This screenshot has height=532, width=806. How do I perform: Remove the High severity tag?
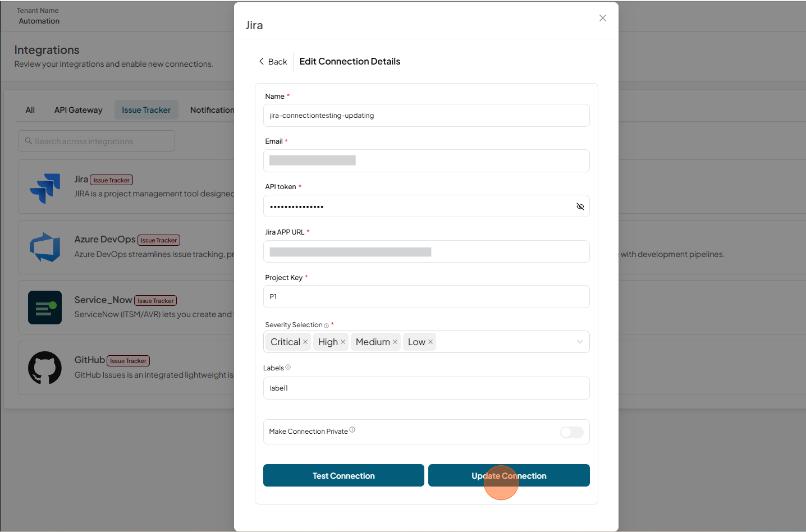click(x=343, y=342)
